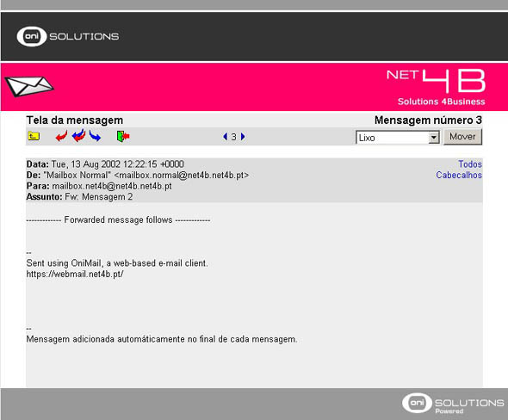
Task: Click the Mover button
Action: 462,137
